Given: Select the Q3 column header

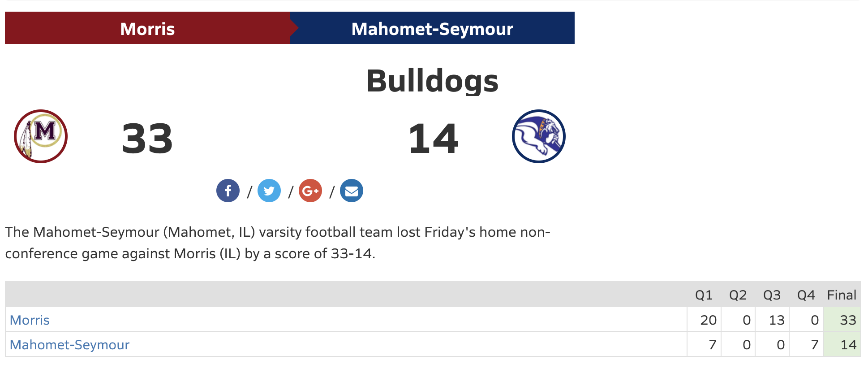Looking at the screenshot, I should tap(772, 295).
